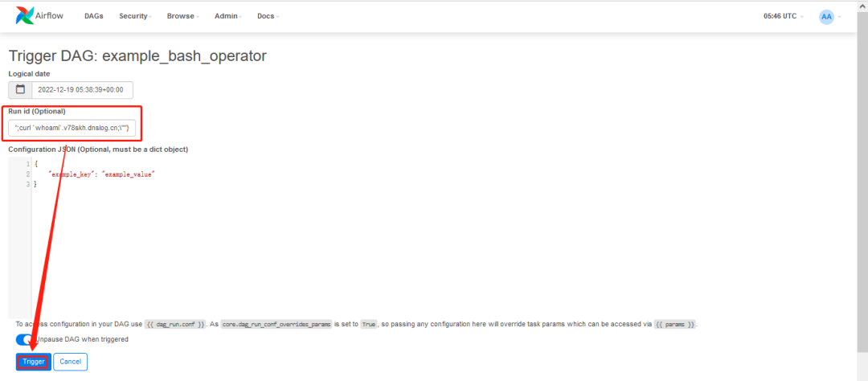868x381 pixels.
Task: Click the Trigger button
Action: click(34, 362)
